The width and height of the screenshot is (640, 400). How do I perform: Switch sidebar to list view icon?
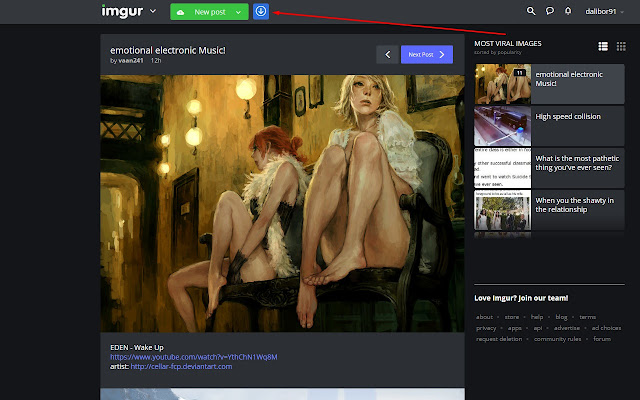click(x=603, y=47)
